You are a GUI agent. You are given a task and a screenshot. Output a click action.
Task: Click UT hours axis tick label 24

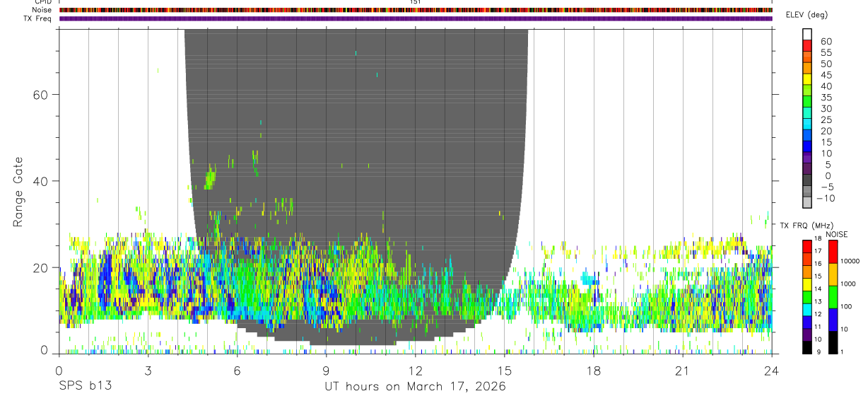point(772,371)
